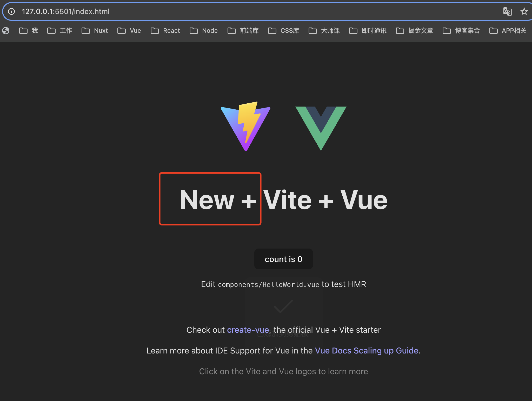Open the 大师课 bookmark folder
Viewport: 532px width, 401px height.
(324, 31)
